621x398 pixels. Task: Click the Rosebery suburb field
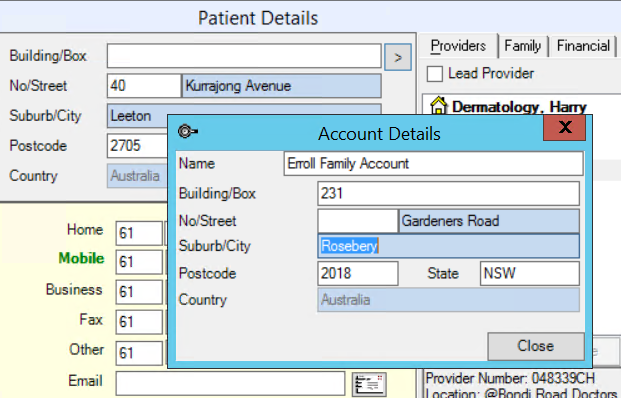coord(448,246)
